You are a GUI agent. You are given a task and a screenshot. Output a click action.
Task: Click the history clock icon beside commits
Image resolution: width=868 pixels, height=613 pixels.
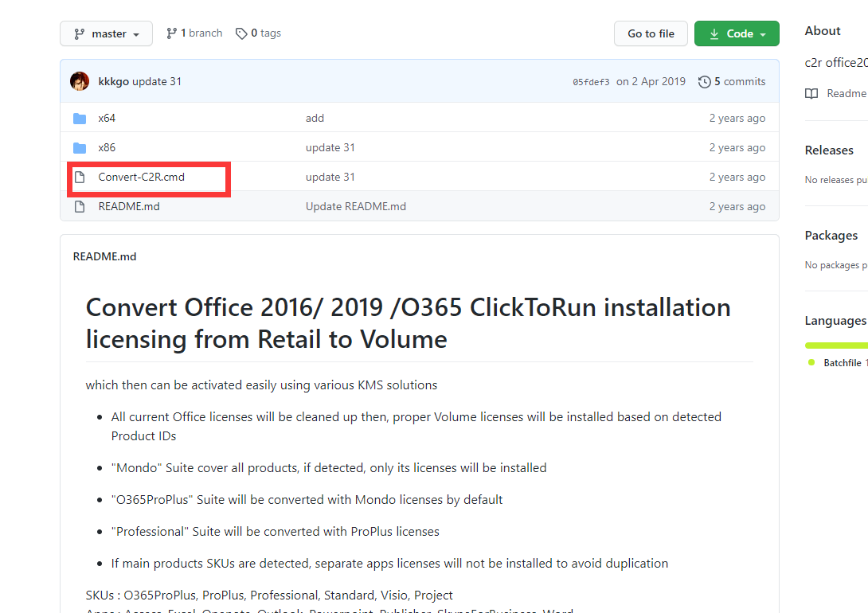click(x=704, y=82)
